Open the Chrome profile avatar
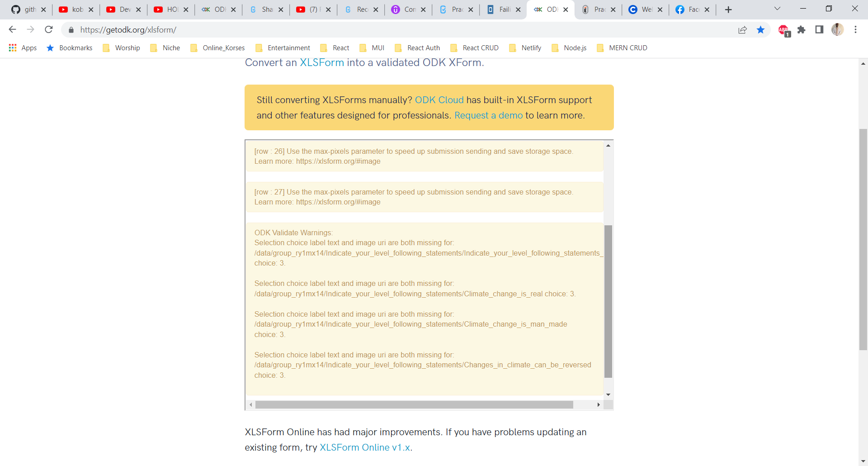The width and height of the screenshot is (868, 466). point(837,30)
